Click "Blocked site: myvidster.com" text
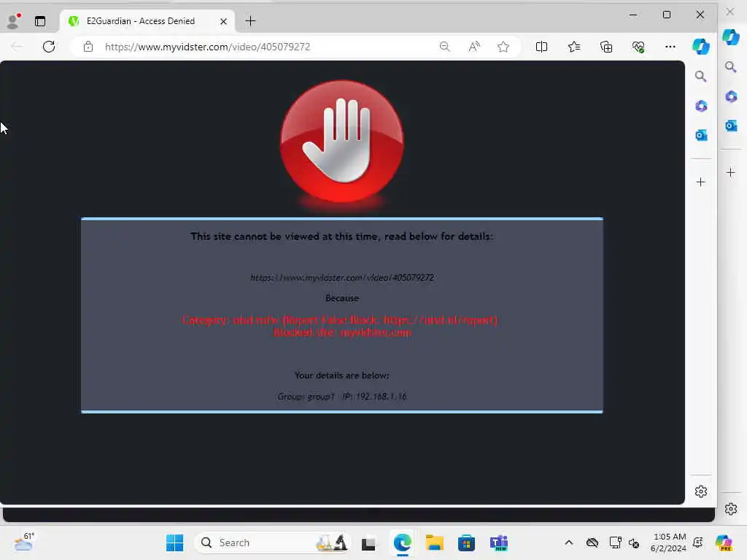 pyautogui.click(x=343, y=332)
